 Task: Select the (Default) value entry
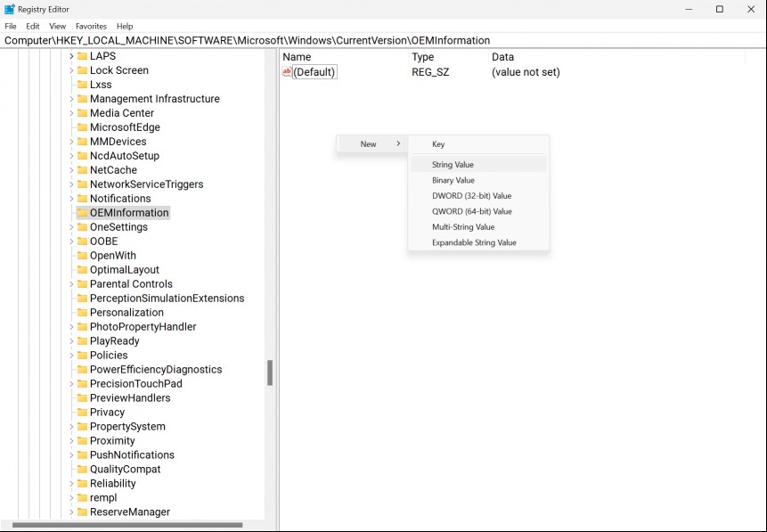(x=314, y=72)
